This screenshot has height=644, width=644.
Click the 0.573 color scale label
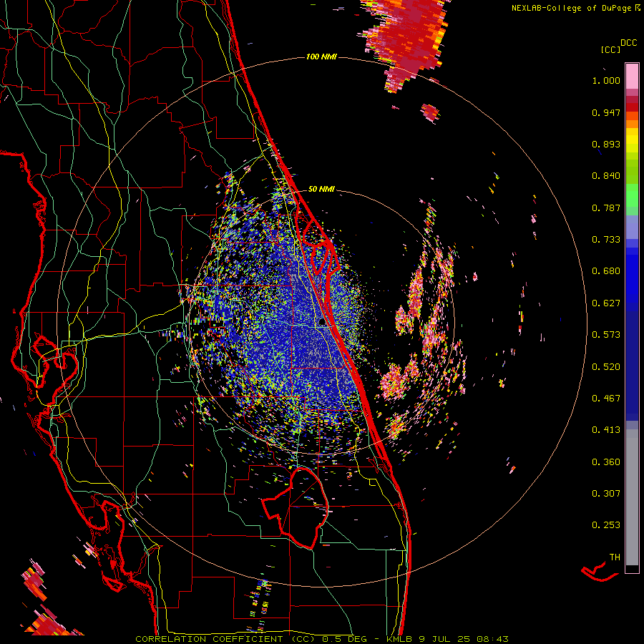pos(606,335)
